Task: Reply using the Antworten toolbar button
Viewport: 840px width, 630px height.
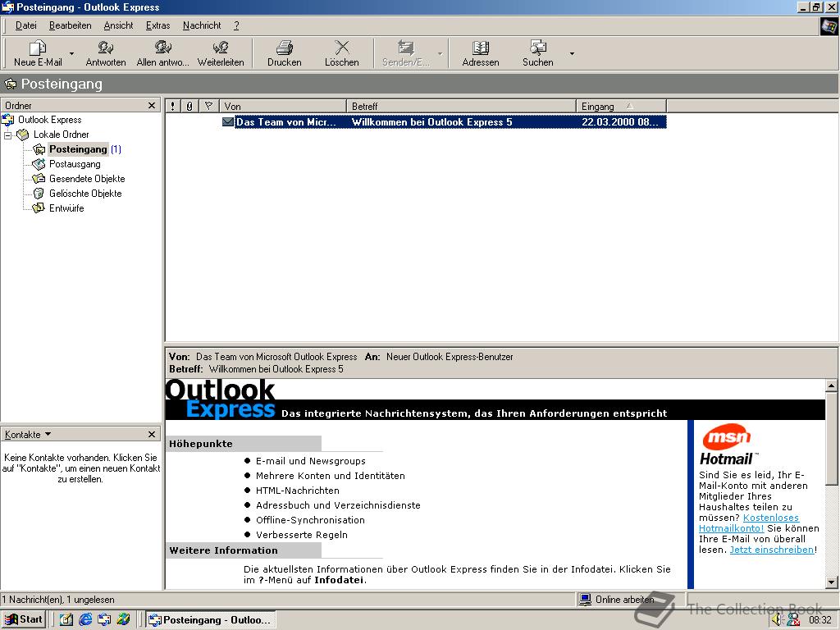Action: (x=106, y=53)
